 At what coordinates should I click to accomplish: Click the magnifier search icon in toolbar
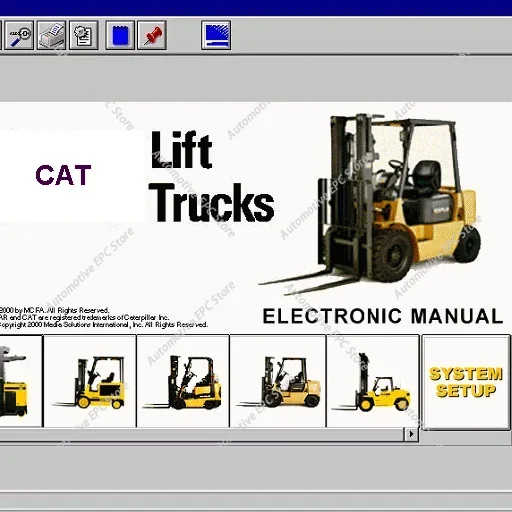tap(19, 35)
